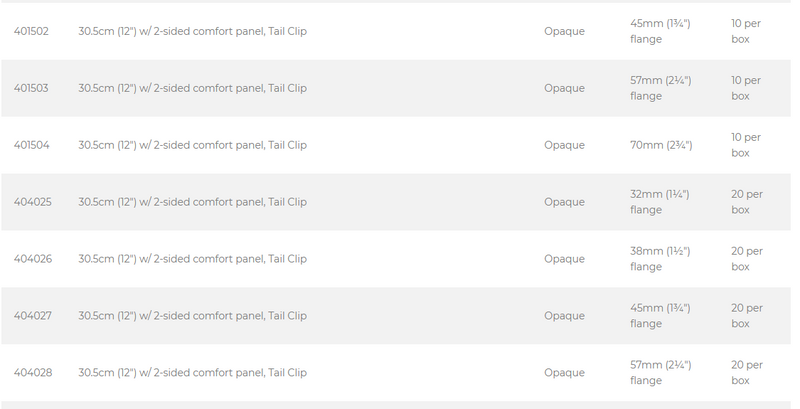Viewport: 800px width, 409px height.
Task: Click Opaque in the 401504 row
Action: click(x=564, y=145)
